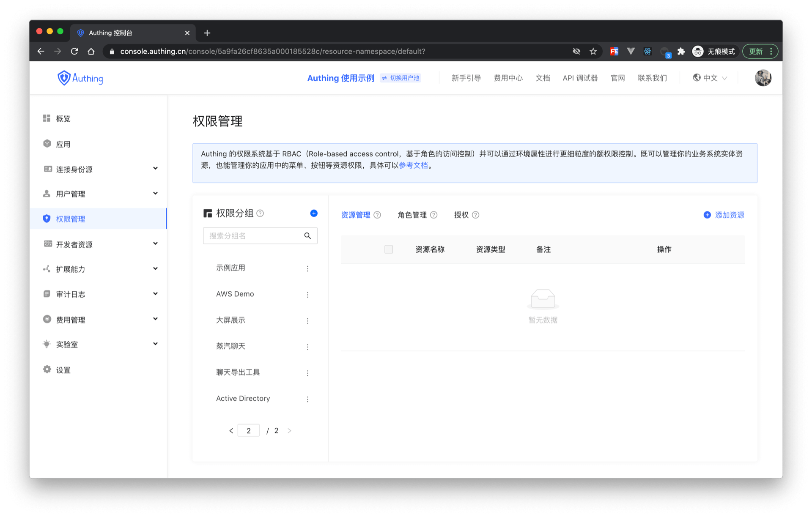
Task: Click the Authing logo in the header
Action: tap(80, 78)
